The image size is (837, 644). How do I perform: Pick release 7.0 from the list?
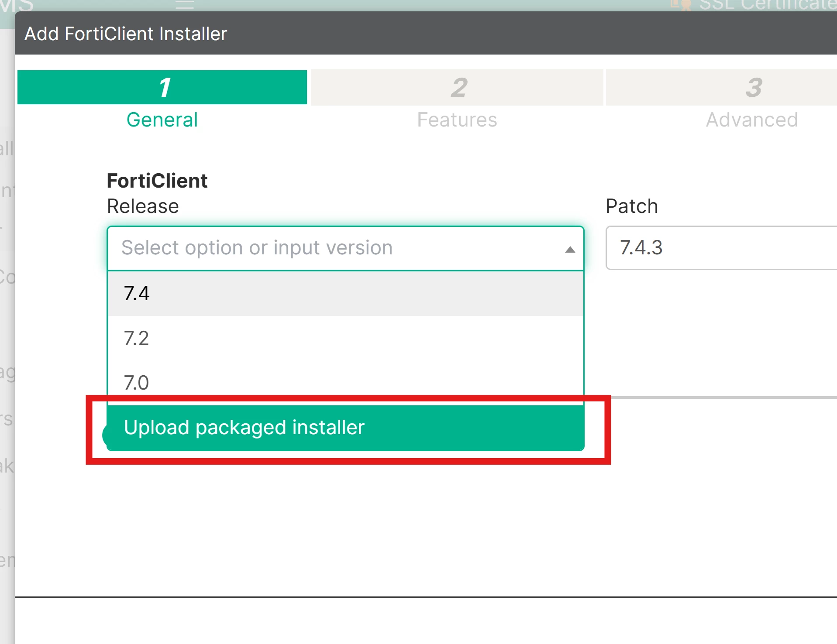point(345,383)
